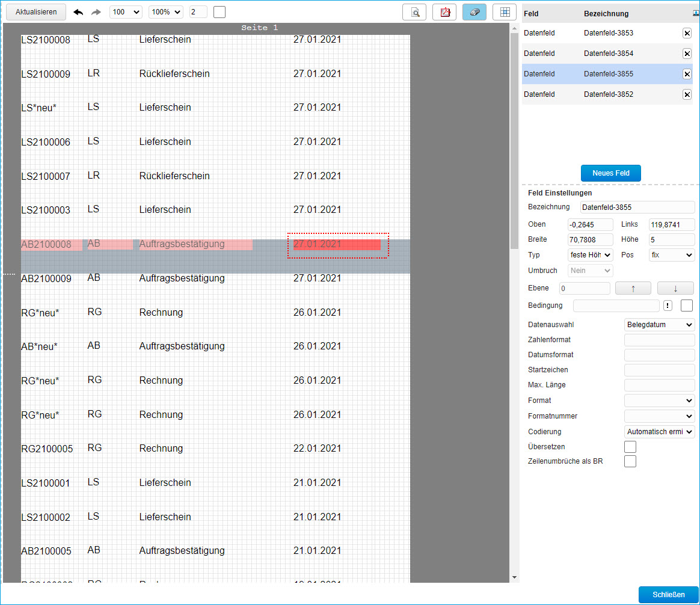Open the print preview magnifier icon

(414, 12)
